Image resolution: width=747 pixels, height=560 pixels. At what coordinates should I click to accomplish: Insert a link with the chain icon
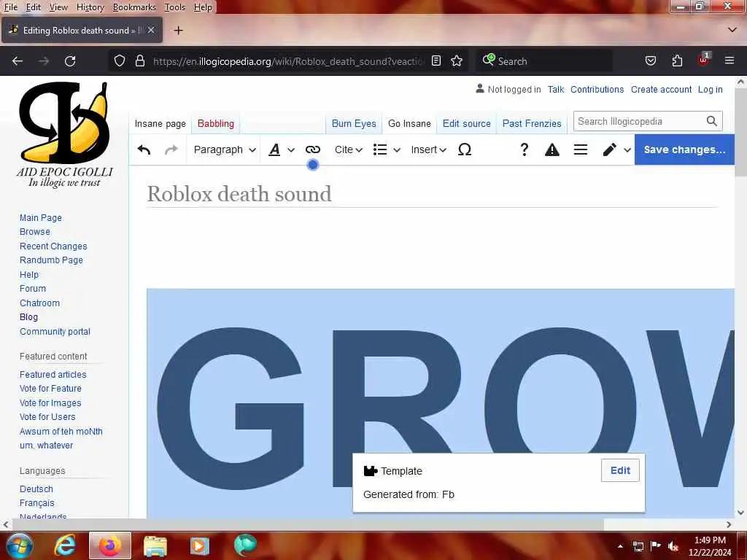pyautogui.click(x=312, y=149)
